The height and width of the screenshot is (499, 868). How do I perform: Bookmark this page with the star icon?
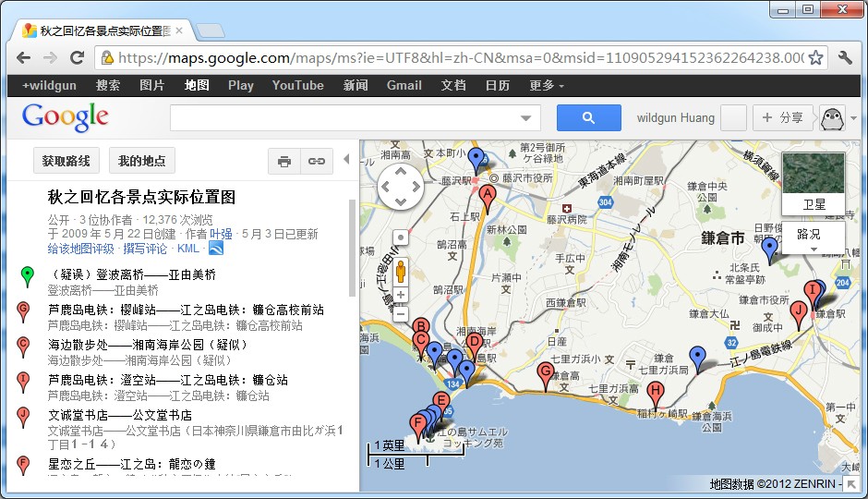click(815, 57)
